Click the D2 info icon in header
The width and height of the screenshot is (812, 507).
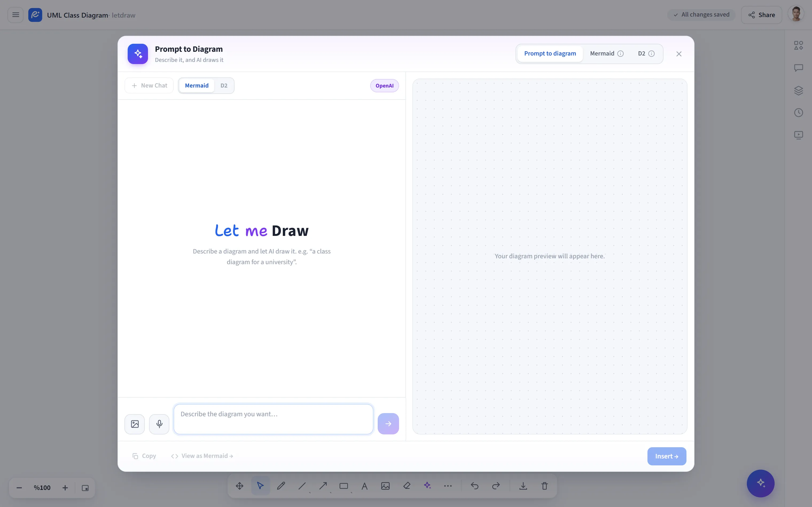pos(651,54)
